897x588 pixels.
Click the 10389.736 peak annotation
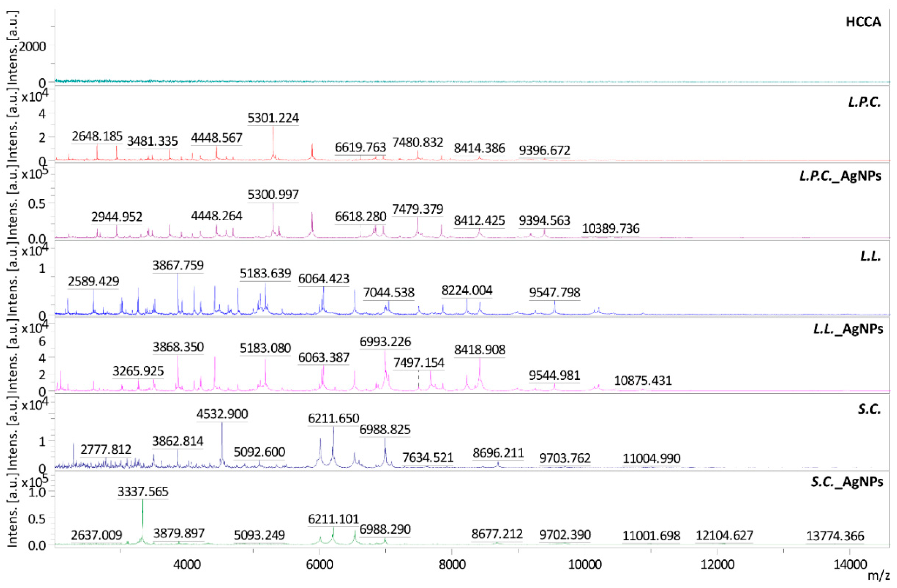(x=611, y=228)
